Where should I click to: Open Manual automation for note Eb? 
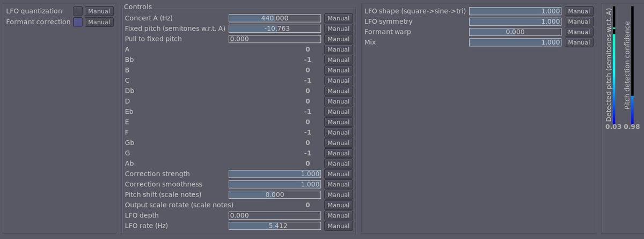[338, 112]
